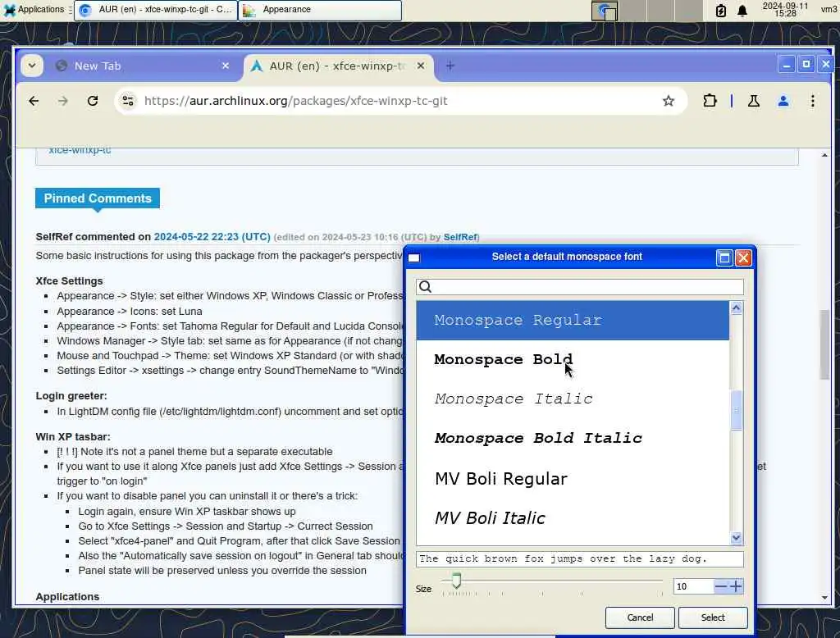Open the font dialog window menu icon
The width and height of the screenshot is (840, 638).
[x=414, y=257]
